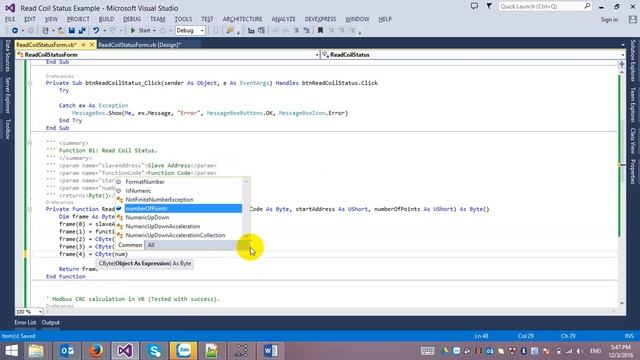Image resolution: width=640 pixels, height=360 pixels.
Task: Click the Save floppy disk icon
Action: tap(71, 31)
